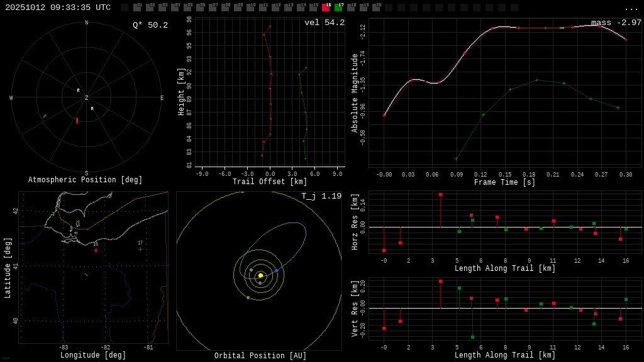Select the blue Earth dot in orbital plot
The height and width of the screenshot is (362, 644).
[276, 270]
